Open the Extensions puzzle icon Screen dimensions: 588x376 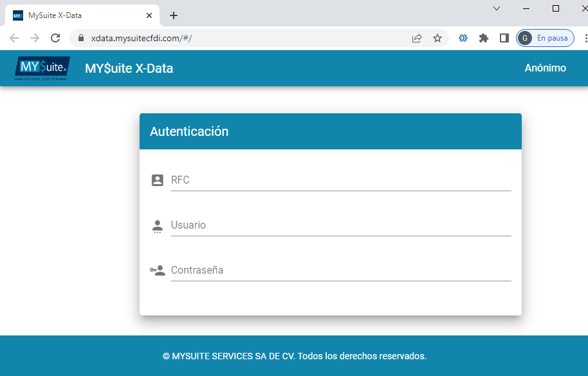click(484, 38)
